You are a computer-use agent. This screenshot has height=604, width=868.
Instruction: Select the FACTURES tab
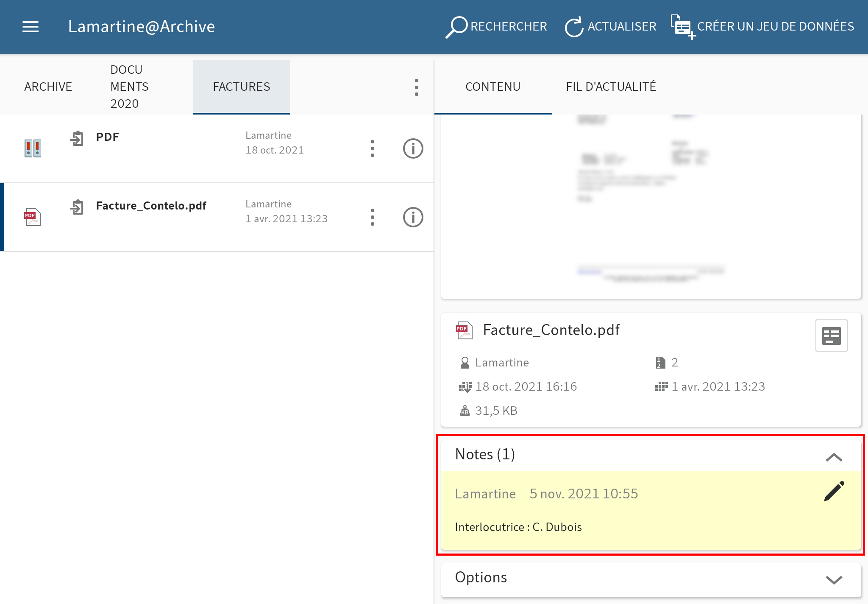242,87
